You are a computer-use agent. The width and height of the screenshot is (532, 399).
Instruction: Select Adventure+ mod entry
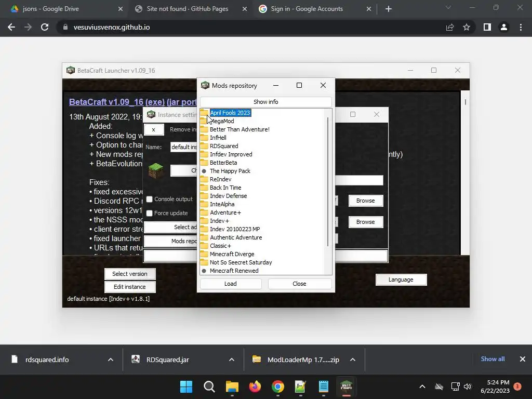(x=225, y=212)
